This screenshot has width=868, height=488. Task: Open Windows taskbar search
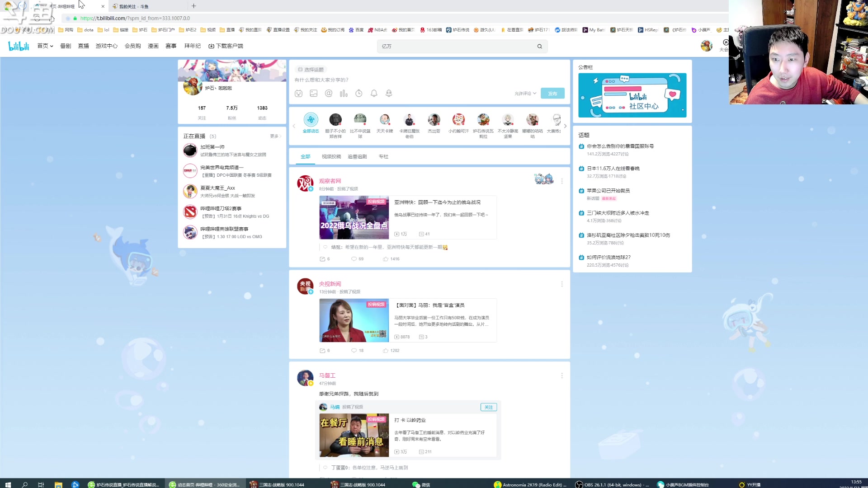click(25, 484)
